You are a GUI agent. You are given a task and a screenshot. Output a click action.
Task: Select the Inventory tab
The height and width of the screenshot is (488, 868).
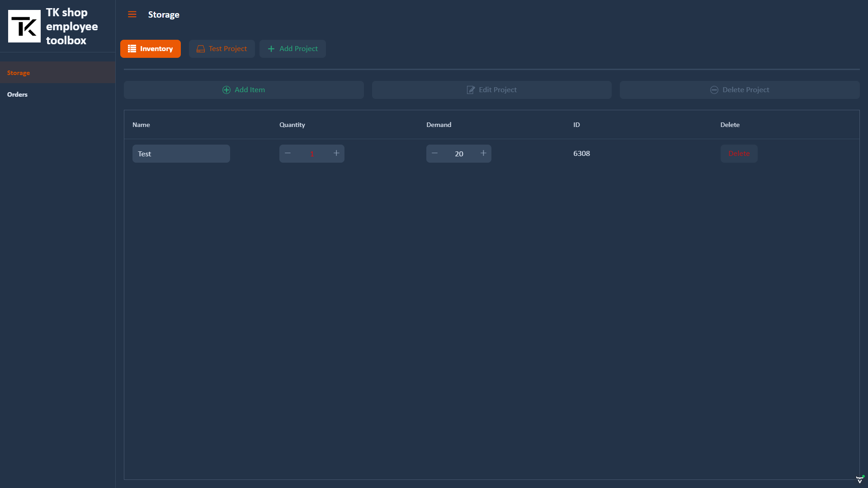pos(150,48)
